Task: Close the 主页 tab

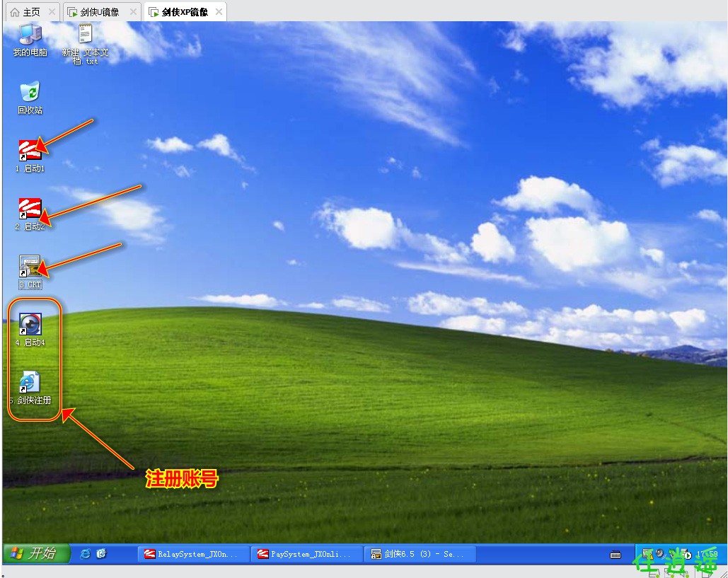Action: click(52, 11)
